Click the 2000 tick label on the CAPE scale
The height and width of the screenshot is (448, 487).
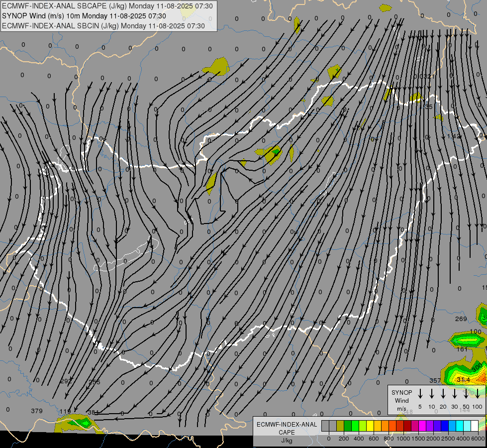coord(433,439)
